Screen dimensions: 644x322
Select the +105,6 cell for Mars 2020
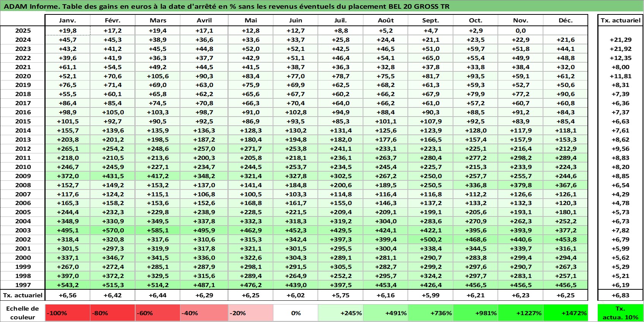(x=158, y=76)
